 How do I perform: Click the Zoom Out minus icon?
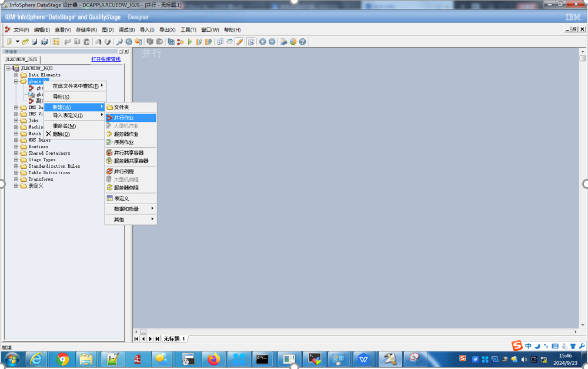(272, 42)
